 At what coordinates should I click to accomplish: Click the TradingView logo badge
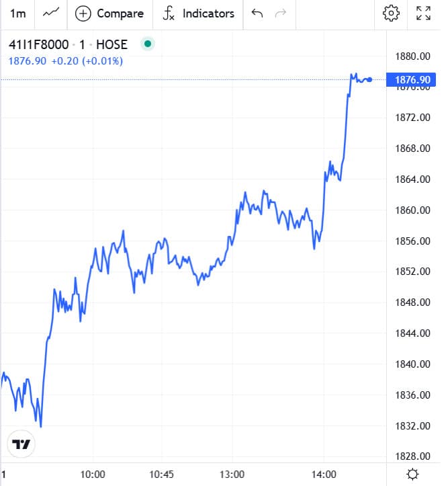point(21,444)
